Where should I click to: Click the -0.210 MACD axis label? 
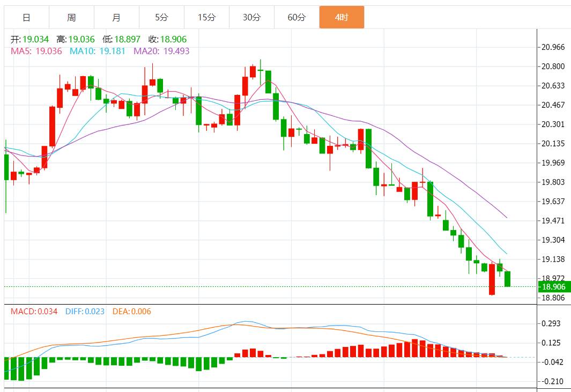click(x=551, y=381)
